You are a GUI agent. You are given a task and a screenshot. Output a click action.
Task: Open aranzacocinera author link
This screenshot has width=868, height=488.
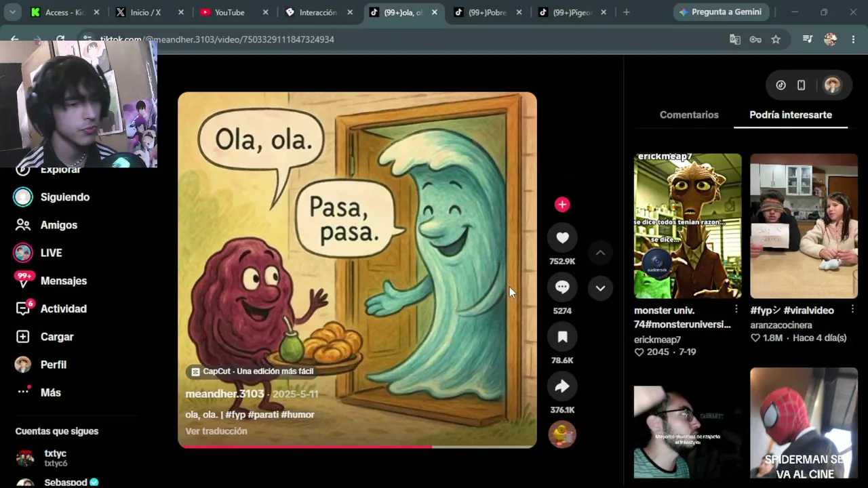click(x=781, y=325)
